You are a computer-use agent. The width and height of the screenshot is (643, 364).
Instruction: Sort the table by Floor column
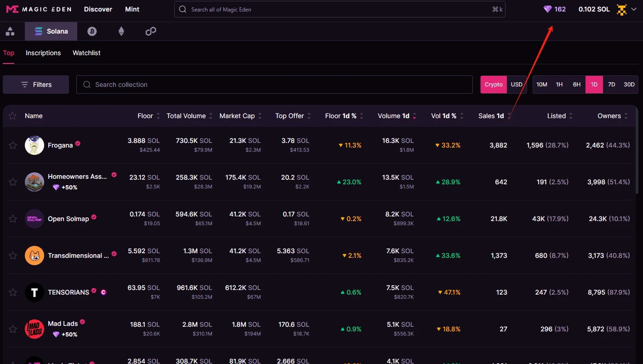(x=149, y=116)
